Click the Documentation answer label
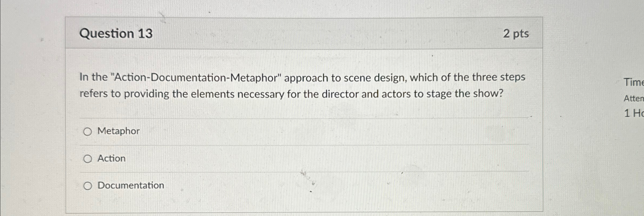Screen dimensions: 644x216 (x=130, y=185)
